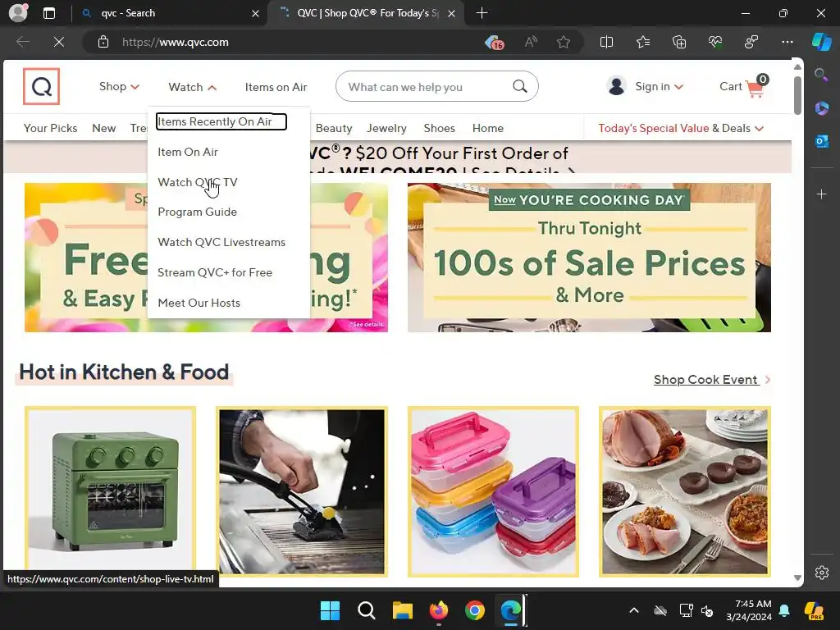Viewport: 840px width, 630px height.
Task: Open Collections icon in toolbar
Action: tap(678, 42)
